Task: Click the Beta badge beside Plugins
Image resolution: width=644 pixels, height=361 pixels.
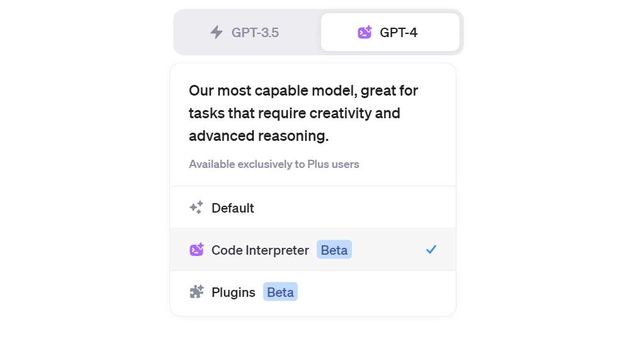Action: click(281, 292)
